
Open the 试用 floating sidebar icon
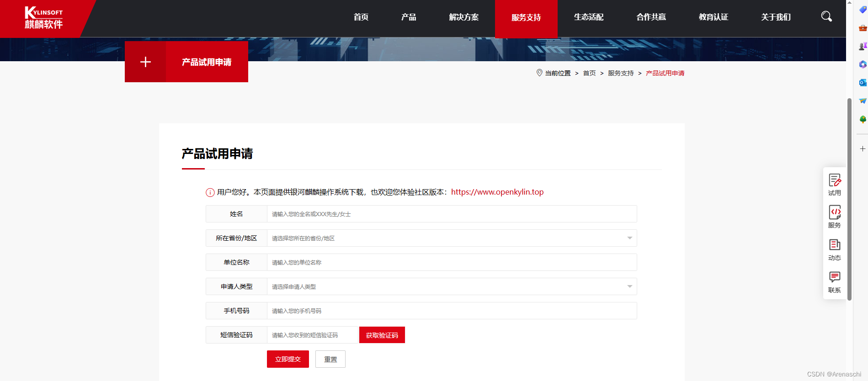point(835,185)
